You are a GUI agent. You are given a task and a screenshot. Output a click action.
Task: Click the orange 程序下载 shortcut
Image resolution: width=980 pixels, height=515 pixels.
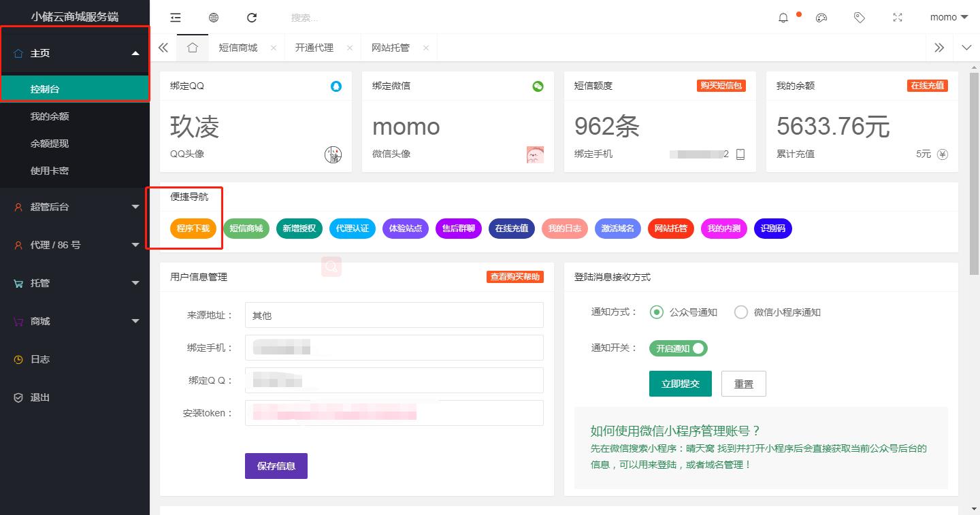click(193, 229)
